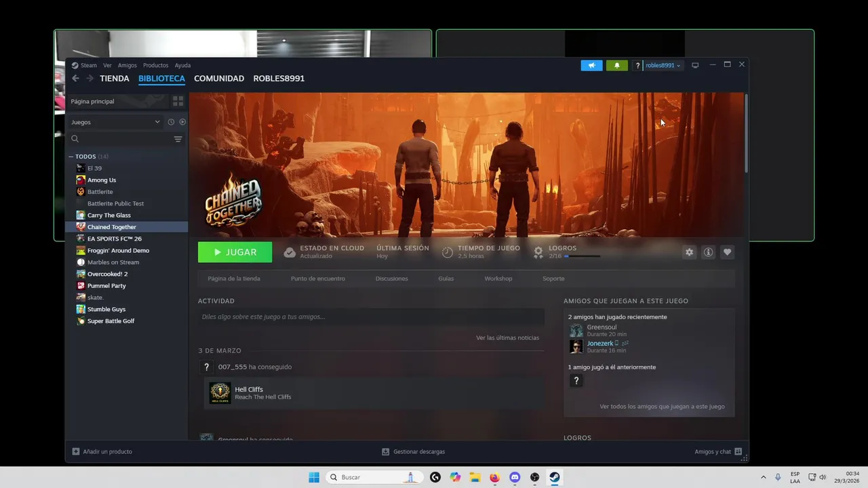Image resolution: width=868 pixels, height=488 pixels.
Task: Click the activity post text field
Action: [x=371, y=317]
